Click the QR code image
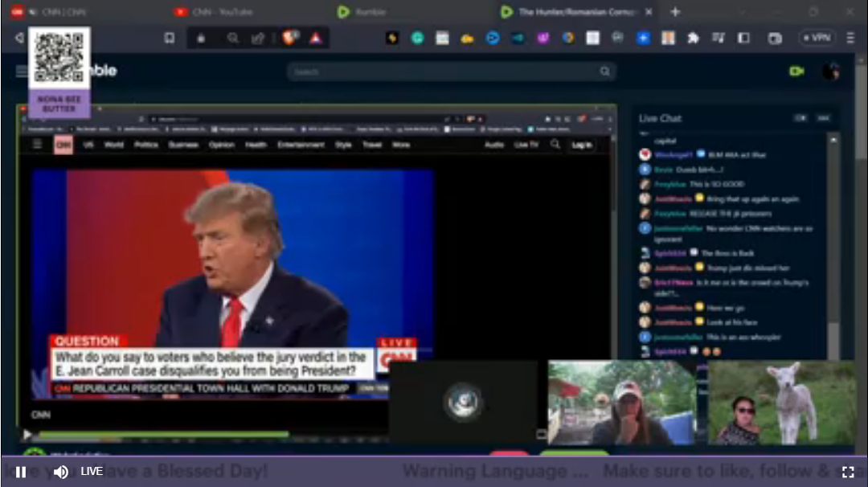The width and height of the screenshot is (868, 487). coord(59,58)
